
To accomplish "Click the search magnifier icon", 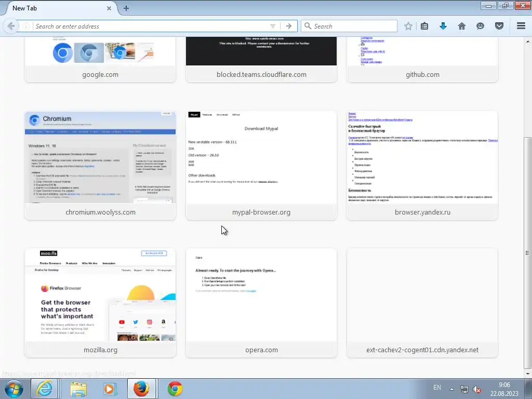I will (308, 26).
